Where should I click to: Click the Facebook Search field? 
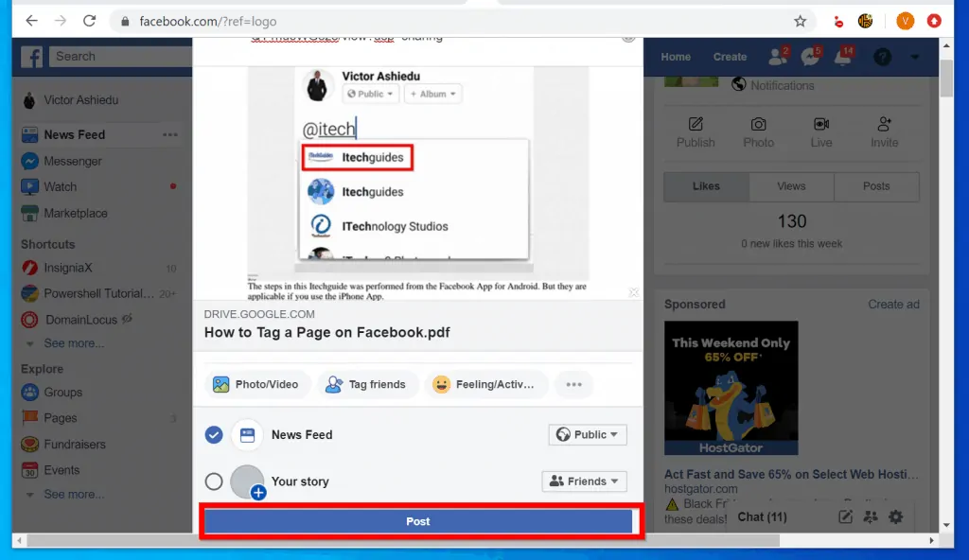(x=120, y=57)
